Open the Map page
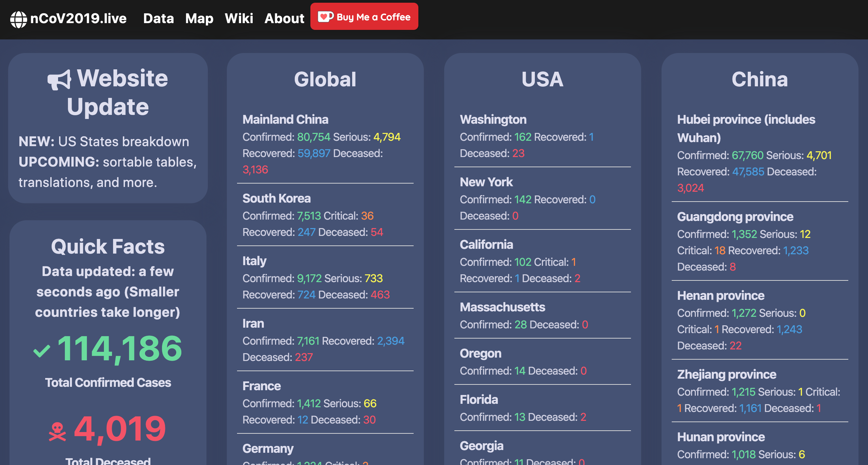The width and height of the screenshot is (868, 465). click(x=199, y=18)
